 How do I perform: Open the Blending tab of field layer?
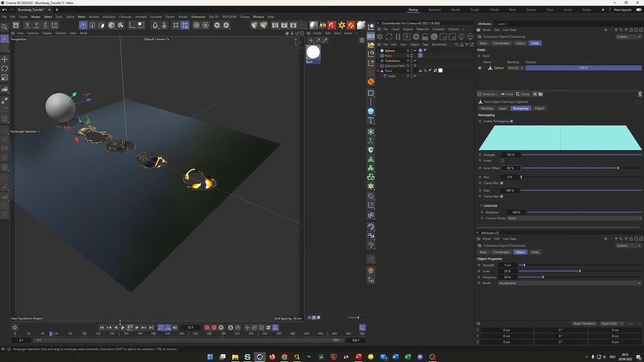[487, 109]
